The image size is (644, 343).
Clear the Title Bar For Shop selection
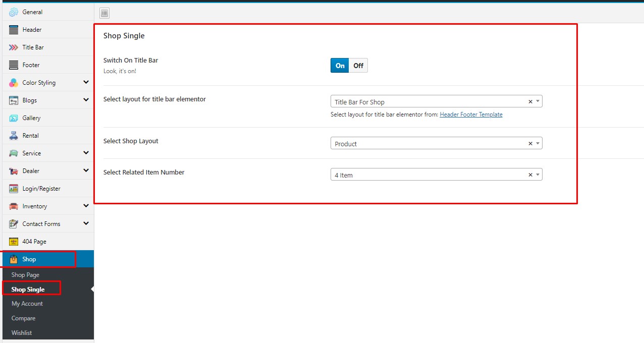coord(530,102)
